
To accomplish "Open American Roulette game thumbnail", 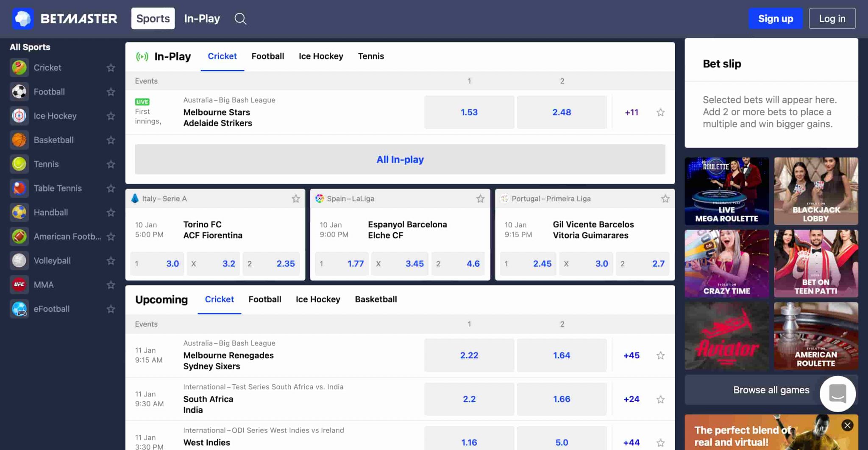I will coord(816,336).
